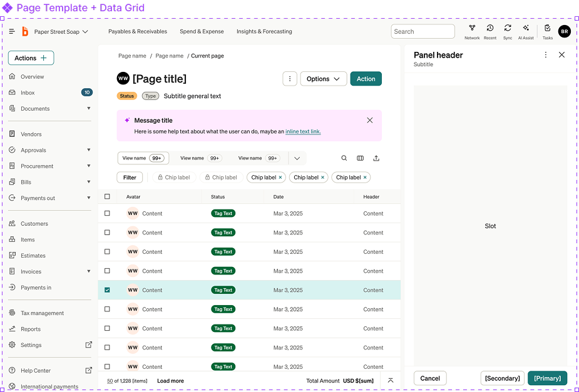Click inside the Search input field
The image size is (579, 392).
[x=423, y=31]
